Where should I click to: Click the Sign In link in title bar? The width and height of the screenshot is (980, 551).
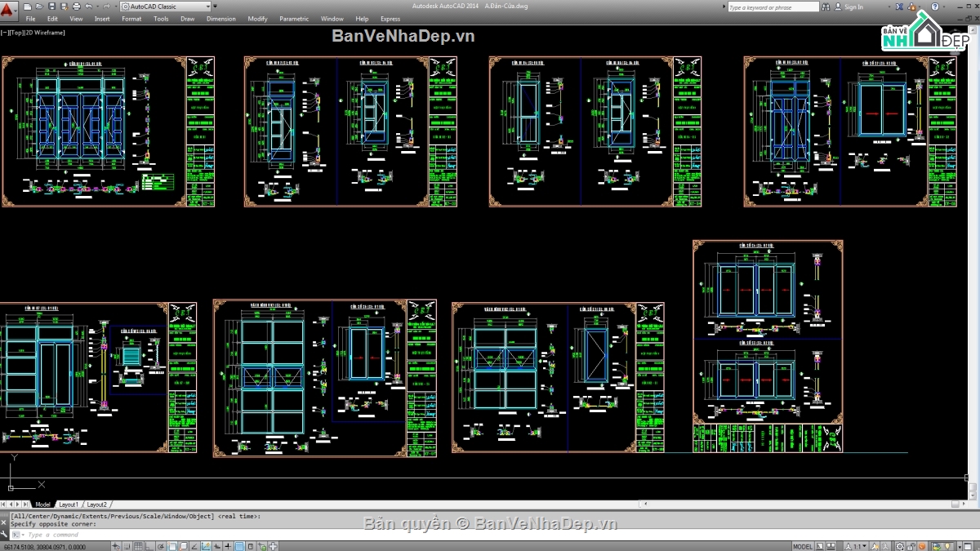(x=853, y=7)
